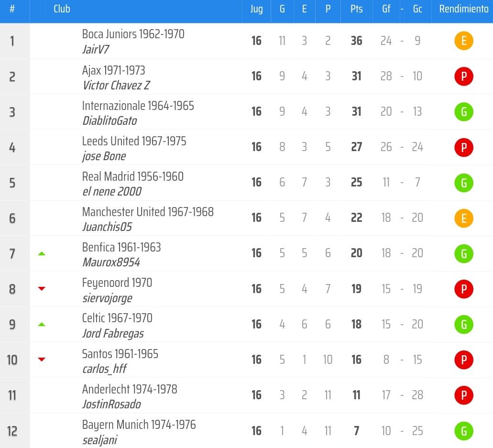493x448 pixels.
Task: Open manager Victor Chavez Z profile
Action: coord(116,85)
